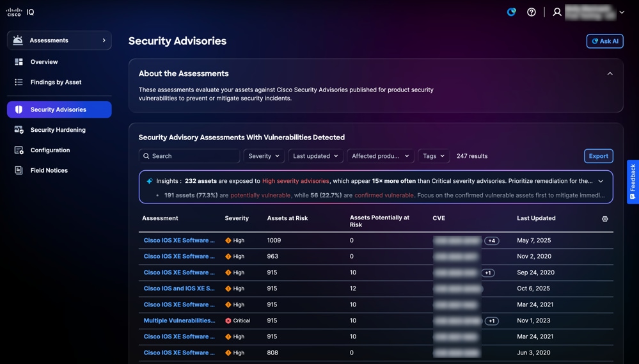
Task: Click the 963 assets at risk value
Action: coord(272,257)
